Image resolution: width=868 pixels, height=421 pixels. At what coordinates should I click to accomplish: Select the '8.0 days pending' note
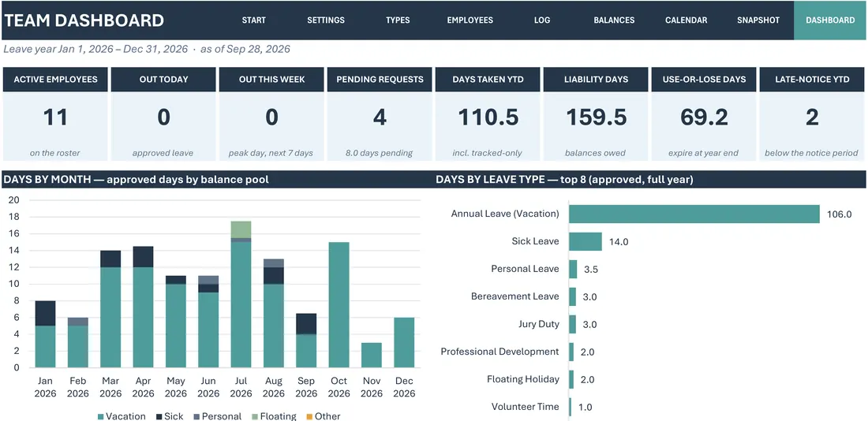coord(380,153)
